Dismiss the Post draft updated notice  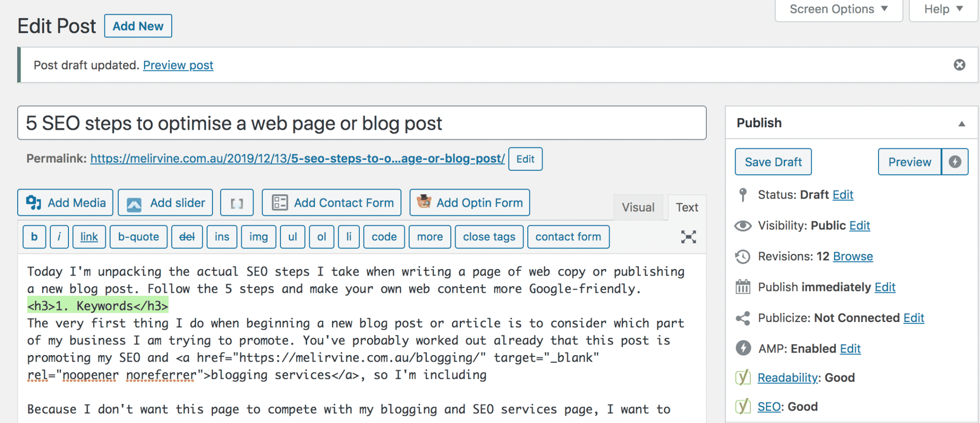tap(959, 65)
